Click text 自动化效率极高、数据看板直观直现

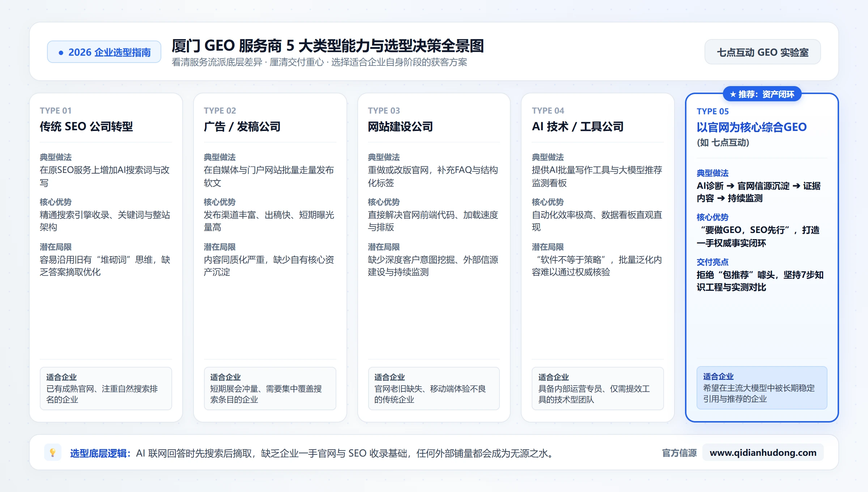[x=597, y=221]
